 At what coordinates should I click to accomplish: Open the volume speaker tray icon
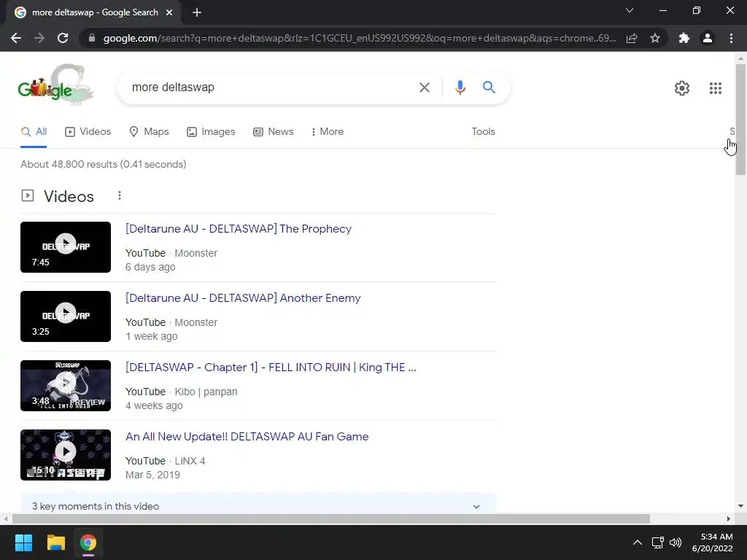tap(676, 542)
